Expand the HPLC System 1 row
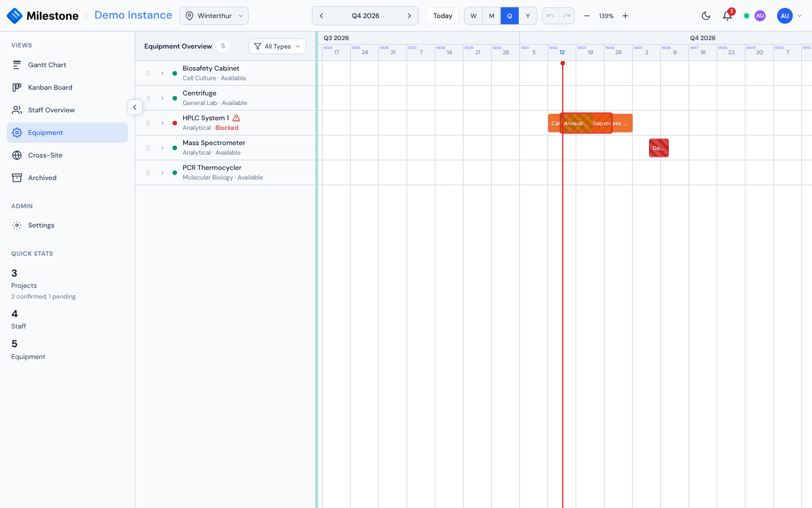This screenshot has height=508, width=812. (x=162, y=123)
